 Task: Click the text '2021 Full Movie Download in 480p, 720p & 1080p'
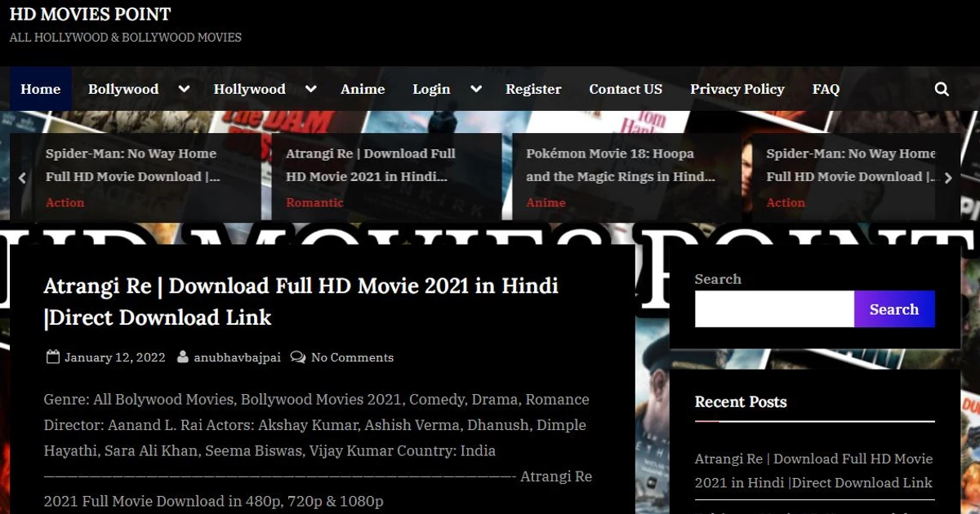point(213,501)
